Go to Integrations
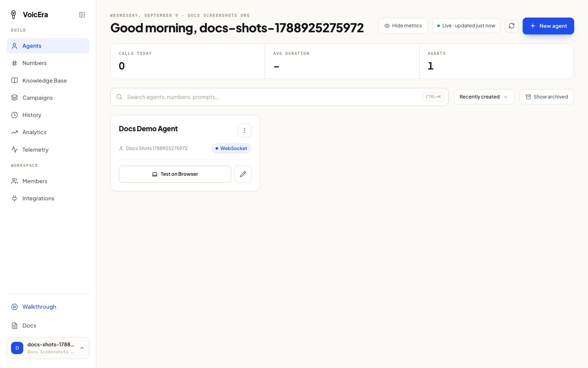Screen dimensions: 588x368 point(48,198)
